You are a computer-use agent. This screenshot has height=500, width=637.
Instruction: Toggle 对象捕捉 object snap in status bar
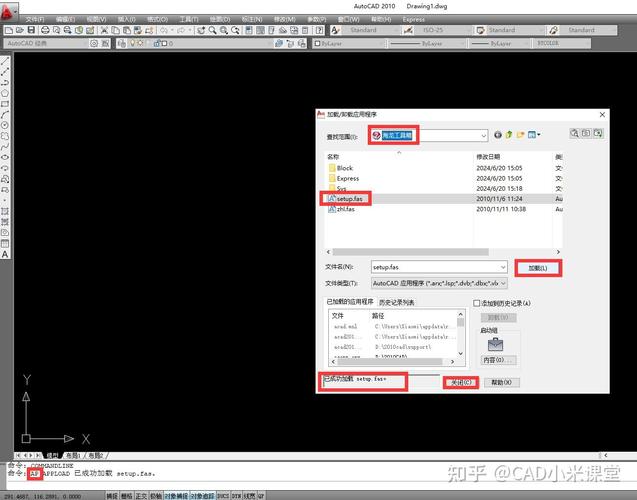[176, 496]
